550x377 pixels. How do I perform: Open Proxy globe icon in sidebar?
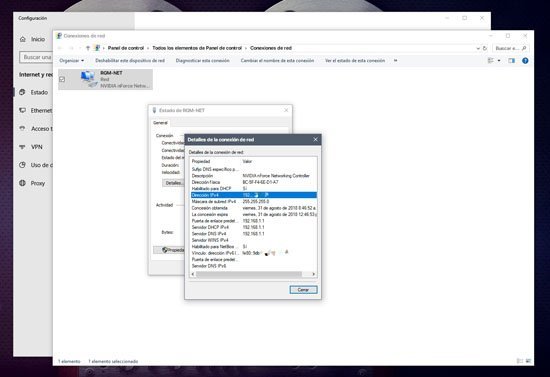tap(22, 183)
